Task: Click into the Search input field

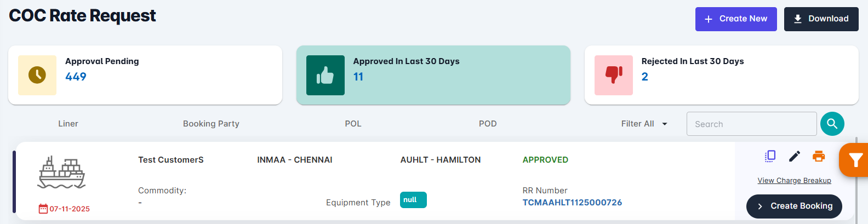Action: [751, 124]
